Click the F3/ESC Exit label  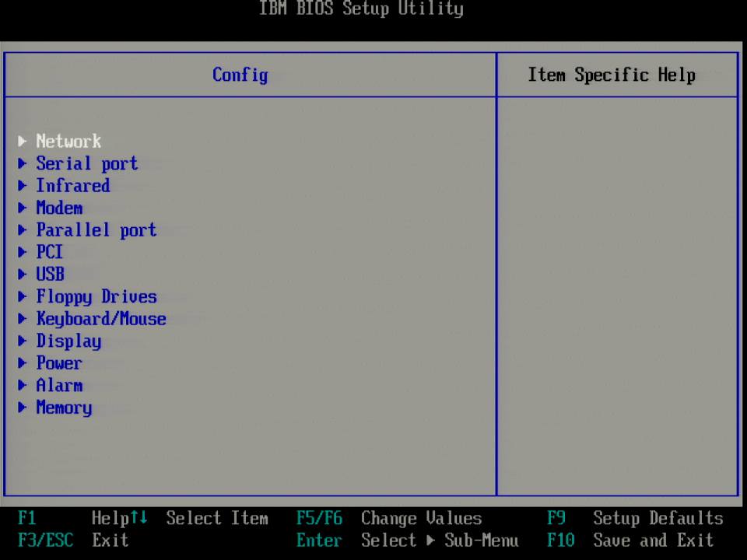point(45,540)
